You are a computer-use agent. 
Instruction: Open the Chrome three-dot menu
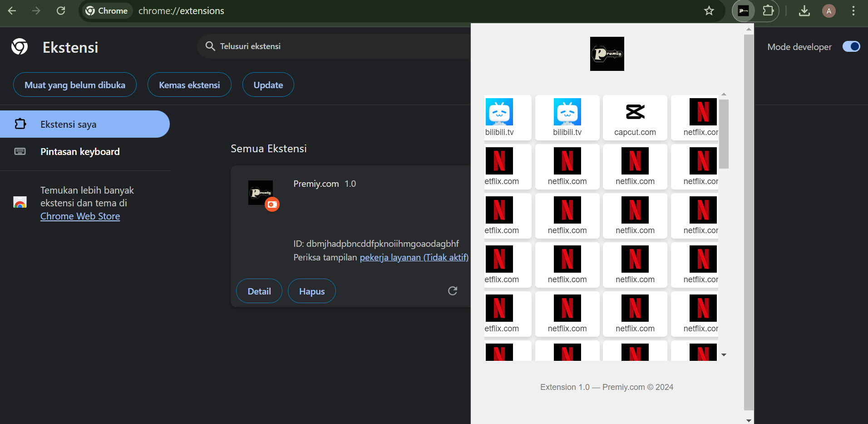[x=853, y=10]
